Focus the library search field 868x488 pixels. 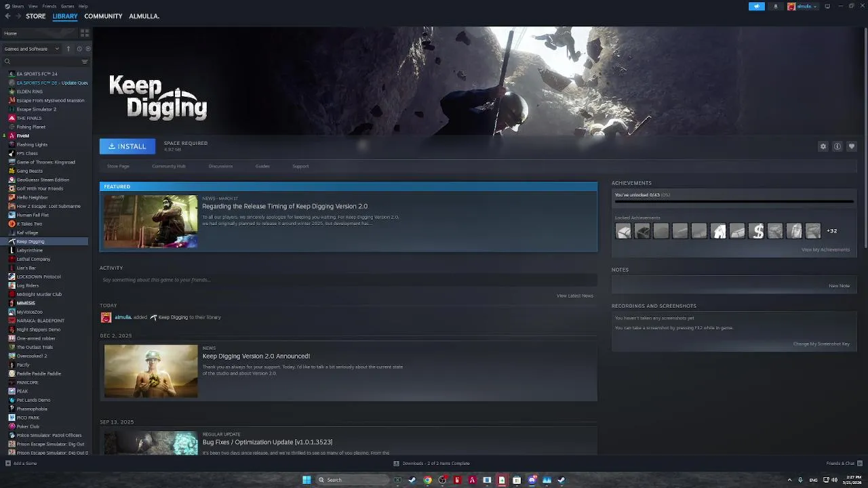coord(42,62)
